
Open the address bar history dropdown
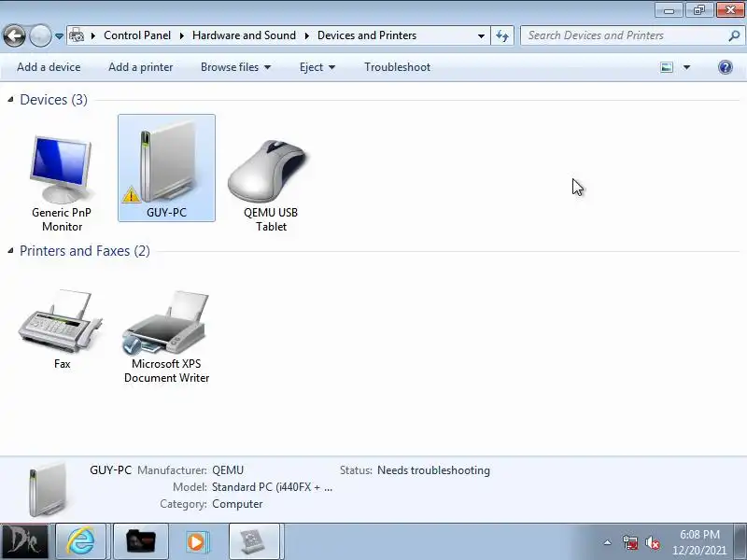481,35
